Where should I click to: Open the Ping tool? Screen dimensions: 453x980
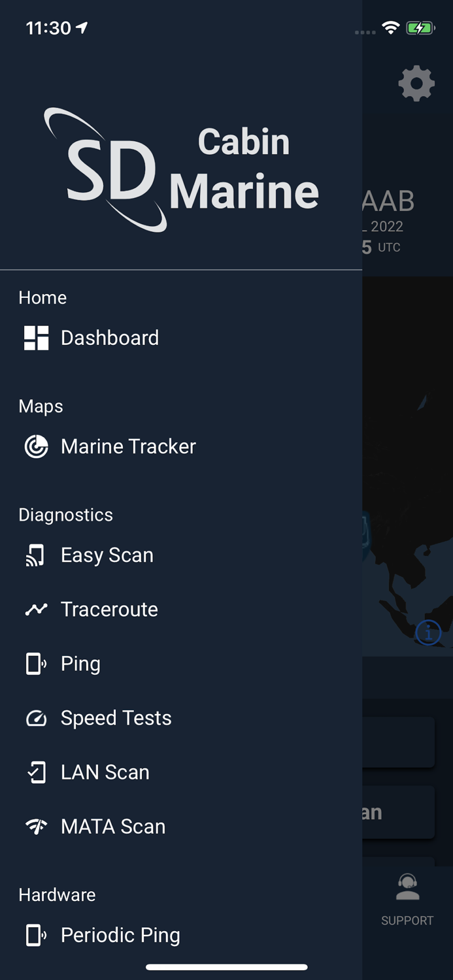pos(80,664)
